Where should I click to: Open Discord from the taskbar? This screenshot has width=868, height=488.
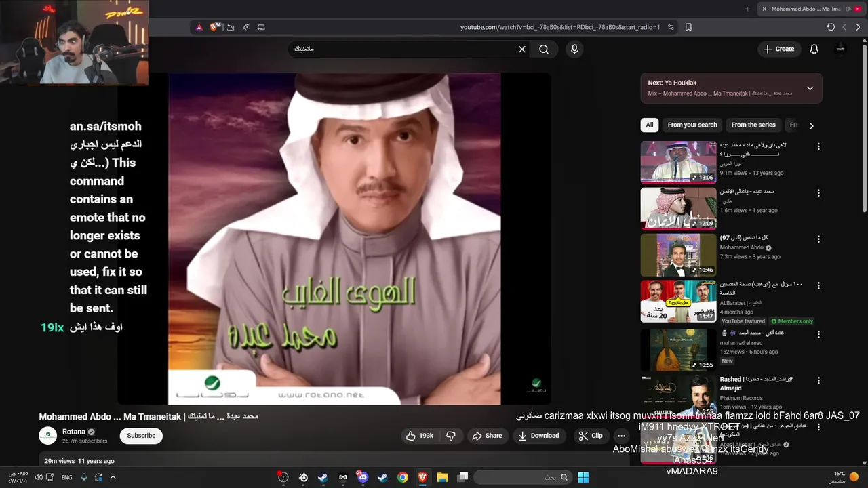[x=362, y=477]
